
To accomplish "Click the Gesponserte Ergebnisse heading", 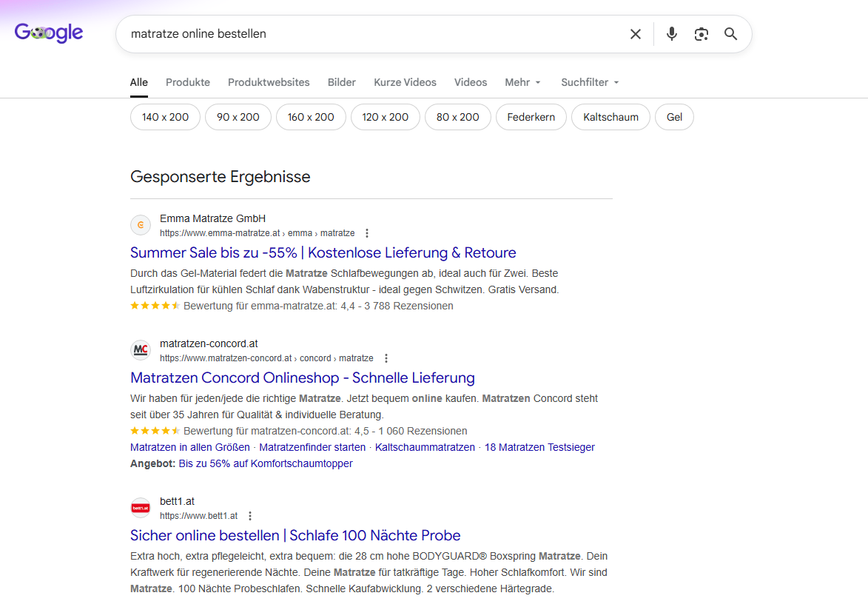I will point(221,177).
